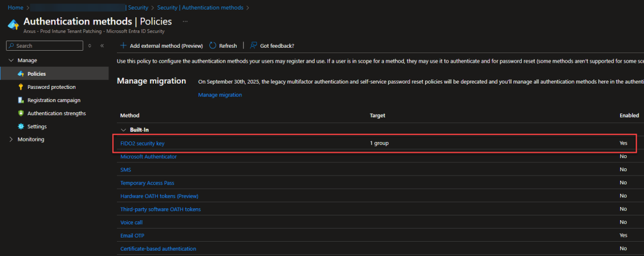Open Hardware OATH tokens (Preview) method
Image resolution: width=644 pixels, height=256 pixels.
point(159,196)
